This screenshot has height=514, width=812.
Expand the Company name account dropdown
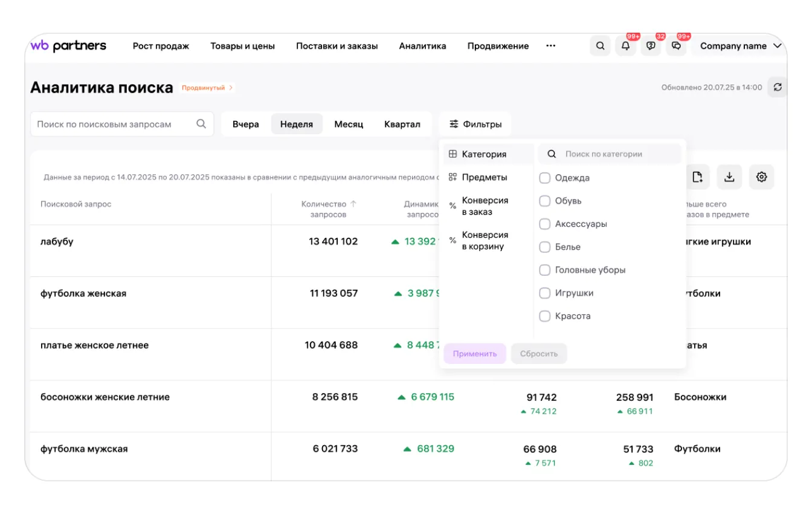pyautogui.click(x=740, y=46)
